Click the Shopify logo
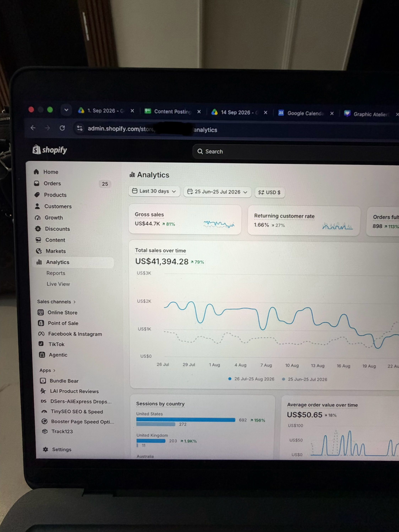Screen dimensions: 399x532 [50, 150]
